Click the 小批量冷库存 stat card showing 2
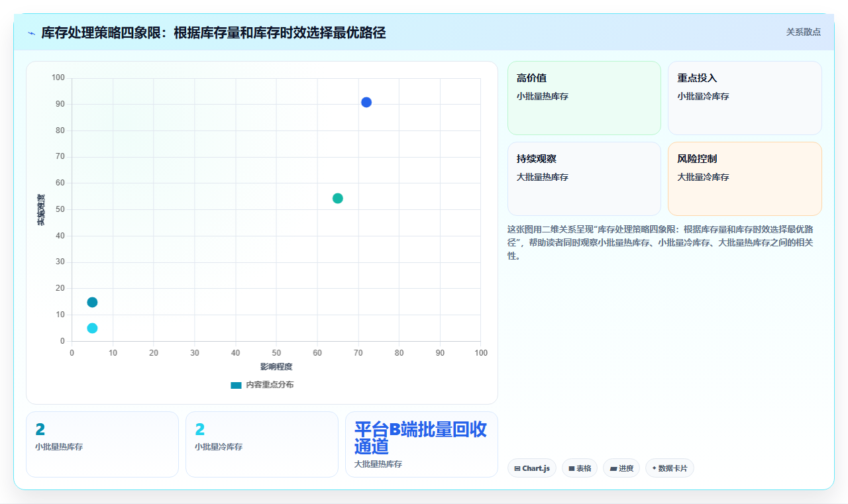Viewport: 848px width, 504px height. pyautogui.click(x=262, y=444)
